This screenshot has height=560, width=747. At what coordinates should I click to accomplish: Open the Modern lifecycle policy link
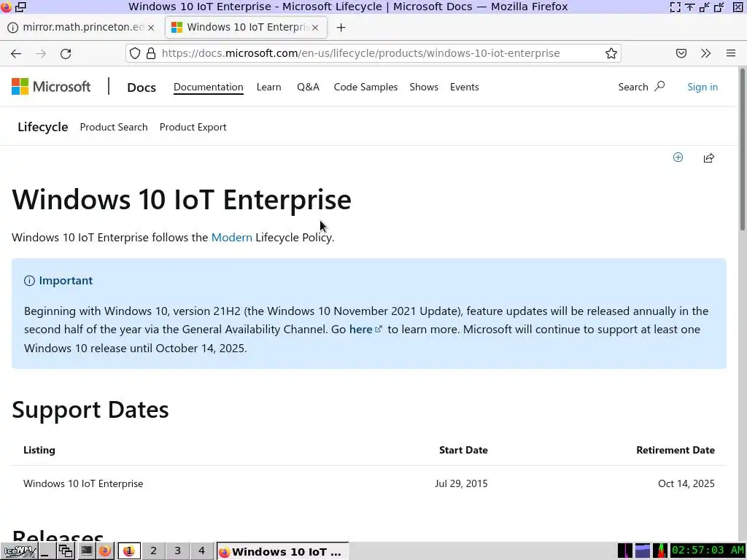pos(231,237)
